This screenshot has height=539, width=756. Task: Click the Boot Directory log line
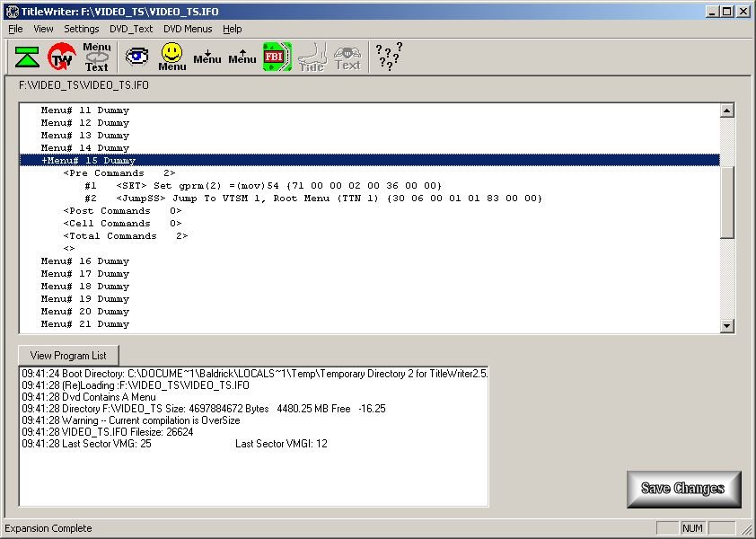point(255,374)
